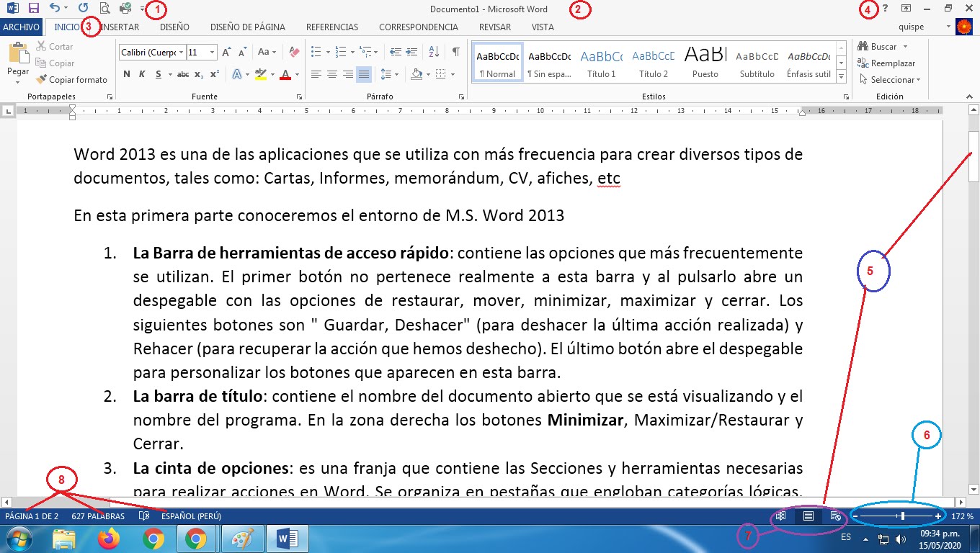Apply subscript formatting

(198, 73)
